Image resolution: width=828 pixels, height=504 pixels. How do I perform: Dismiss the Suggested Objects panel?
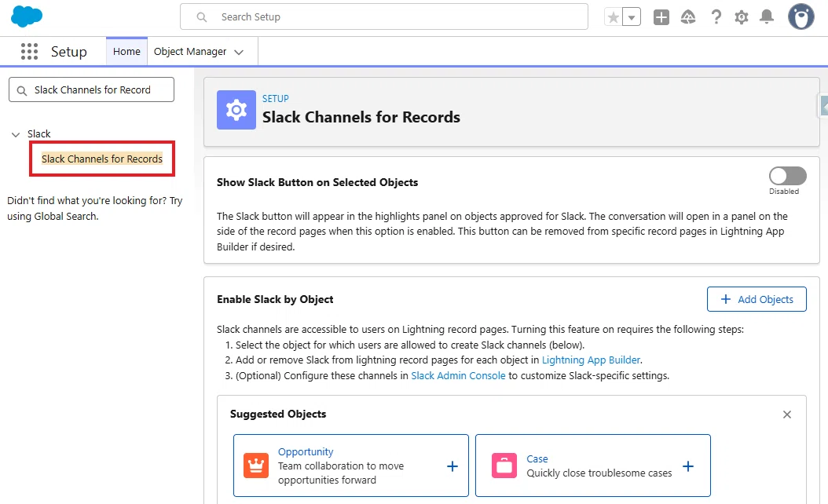click(787, 415)
